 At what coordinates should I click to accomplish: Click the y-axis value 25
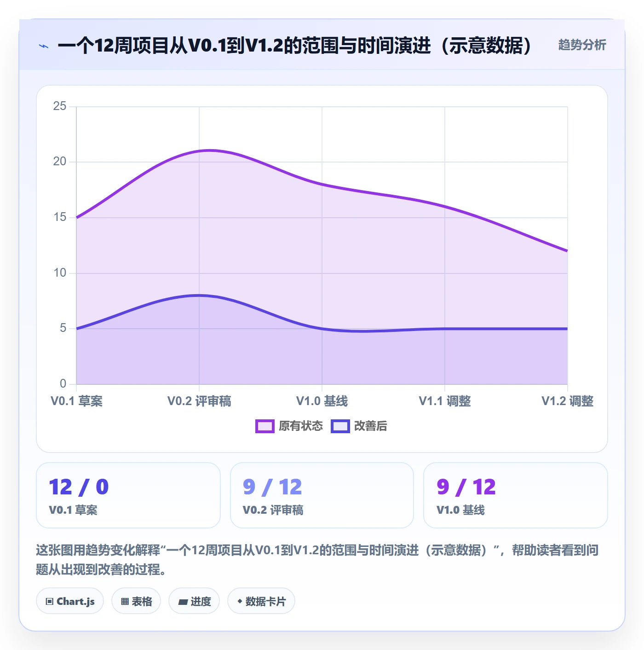pos(60,106)
